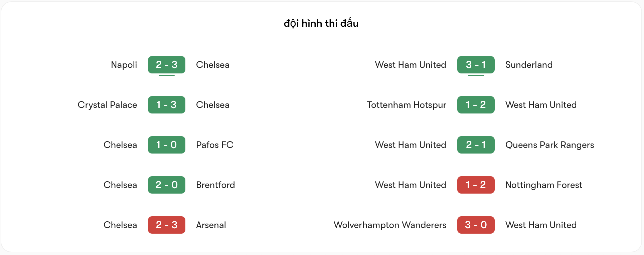Select the Queens Park Rangers label

(550, 145)
